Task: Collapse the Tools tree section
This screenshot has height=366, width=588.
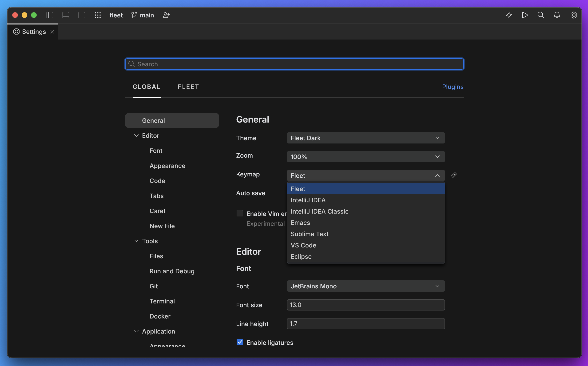Action: [x=136, y=241]
